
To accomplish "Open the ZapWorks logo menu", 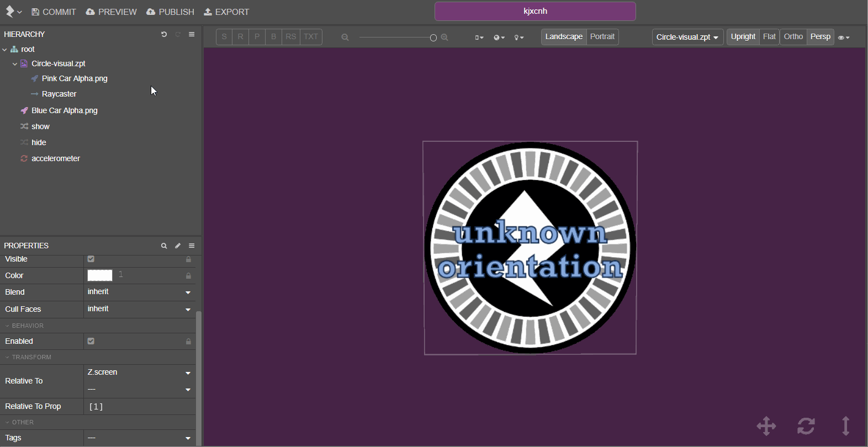I will click(x=13, y=12).
